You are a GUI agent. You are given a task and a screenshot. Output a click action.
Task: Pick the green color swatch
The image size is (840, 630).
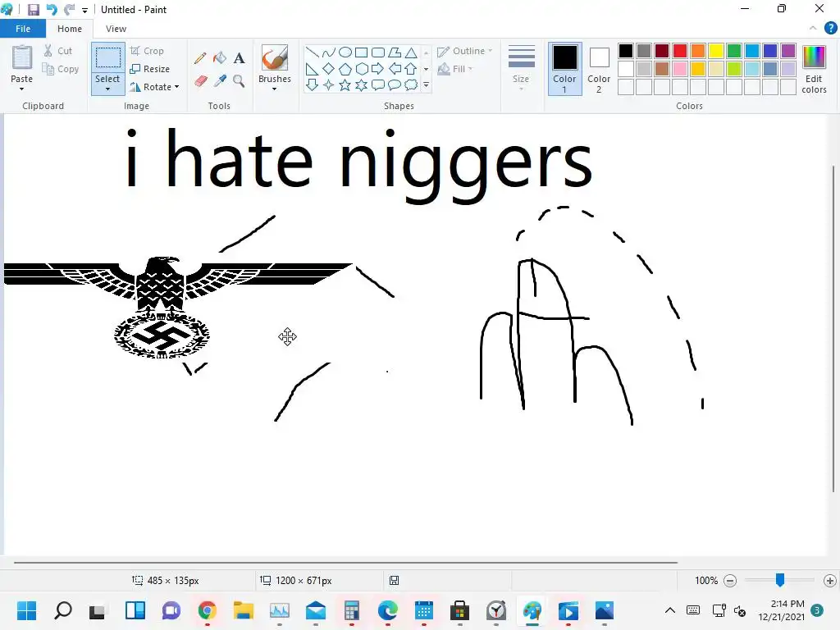[x=734, y=51]
